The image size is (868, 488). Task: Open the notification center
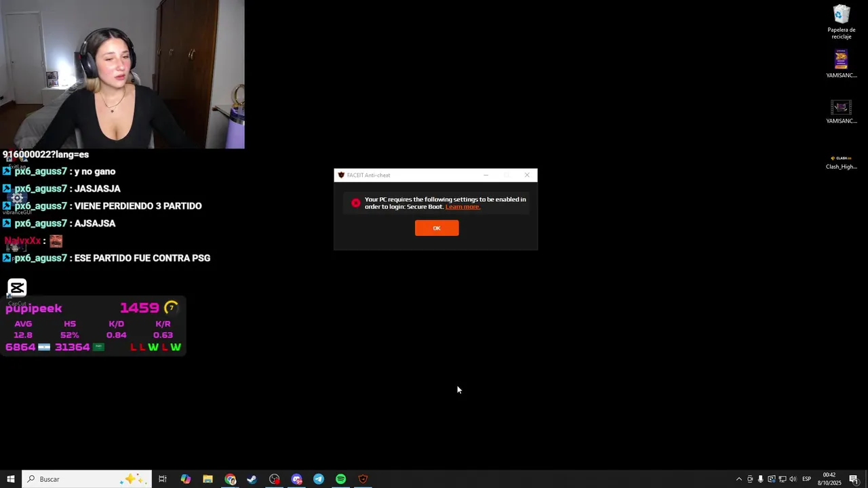point(853,479)
